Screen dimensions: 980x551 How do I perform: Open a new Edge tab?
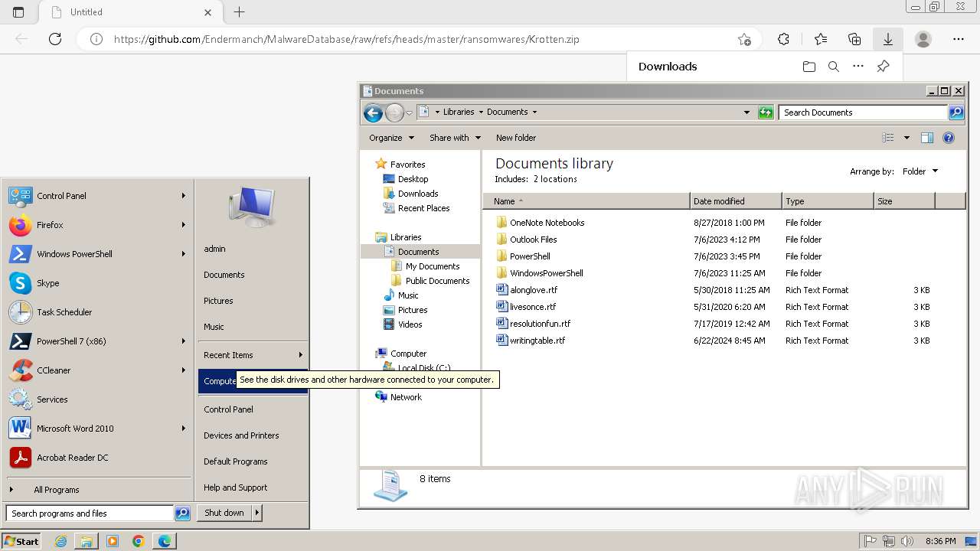point(240,12)
